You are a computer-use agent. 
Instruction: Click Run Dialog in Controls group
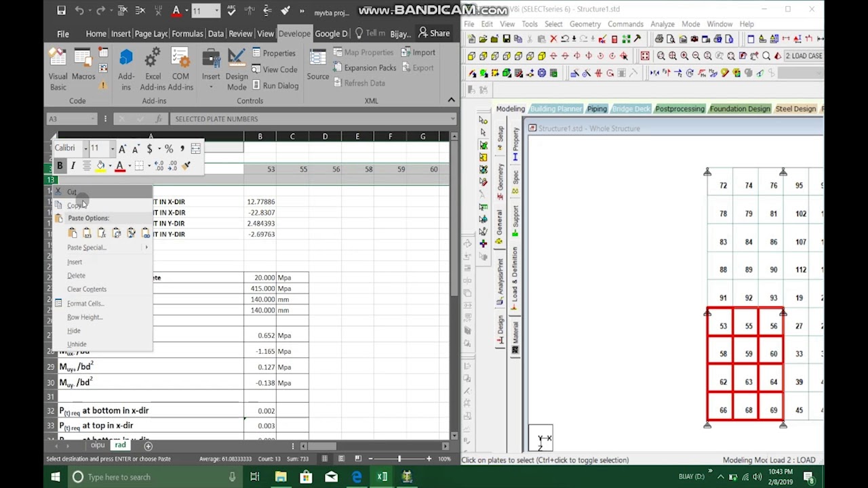tap(275, 85)
